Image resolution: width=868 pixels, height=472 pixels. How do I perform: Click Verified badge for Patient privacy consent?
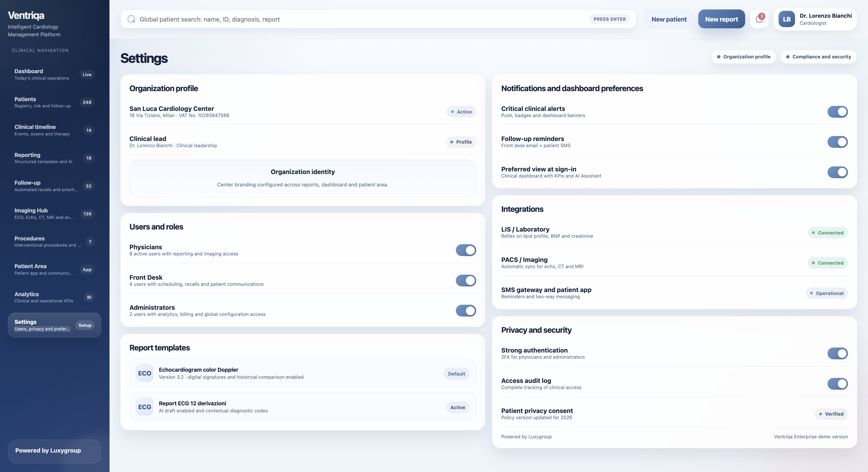coord(831,414)
